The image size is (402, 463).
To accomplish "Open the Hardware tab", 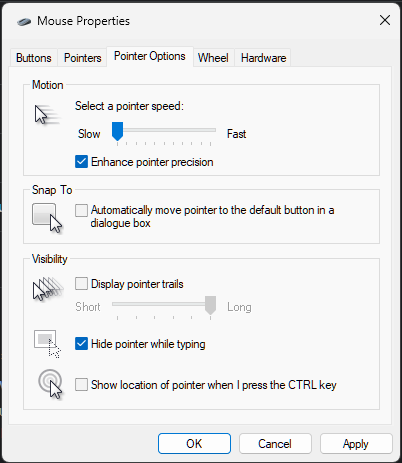I will 263,58.
